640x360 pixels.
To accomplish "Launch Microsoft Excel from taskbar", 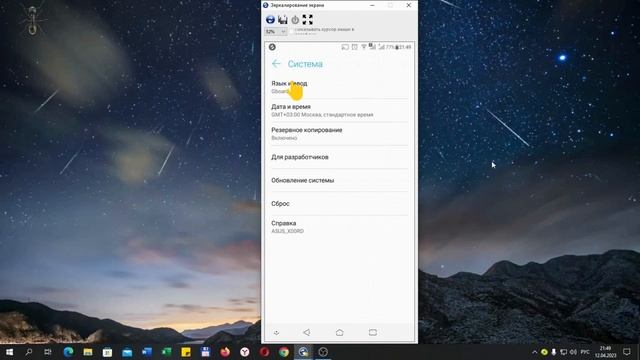I will click(x=166, y=352).
